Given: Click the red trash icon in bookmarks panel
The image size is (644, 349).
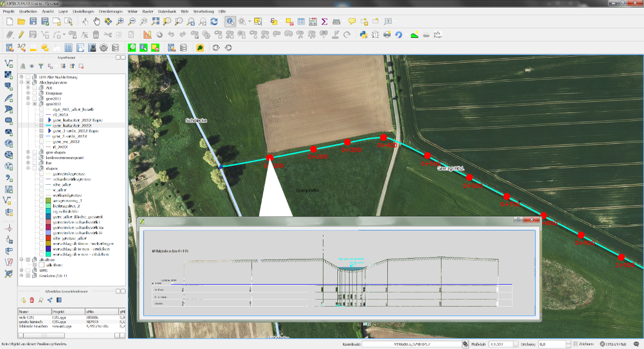Looking at the screenshot, I should coord(32,300).
